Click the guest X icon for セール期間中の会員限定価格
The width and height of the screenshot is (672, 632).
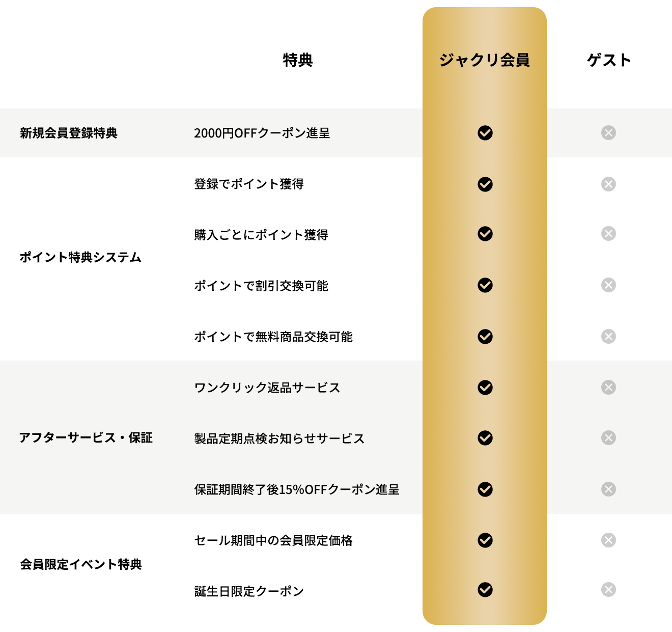click(x=608, y=540)
